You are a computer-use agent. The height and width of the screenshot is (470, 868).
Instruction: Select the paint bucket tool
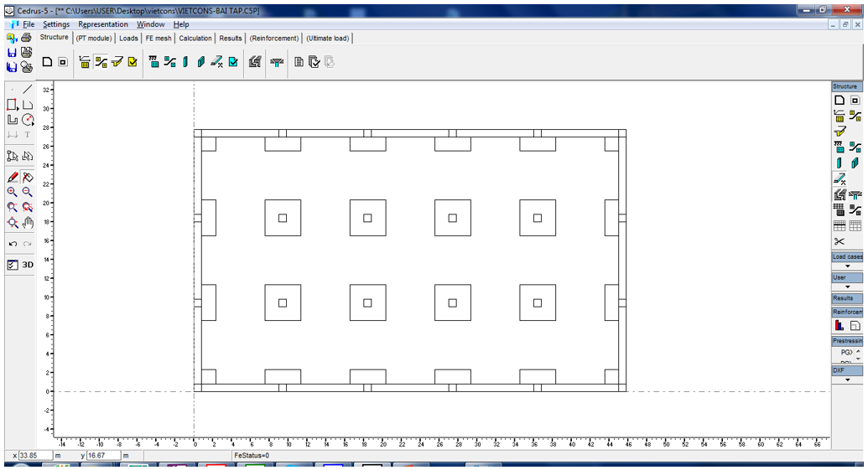pyautogui.click(x=27, y=178)
